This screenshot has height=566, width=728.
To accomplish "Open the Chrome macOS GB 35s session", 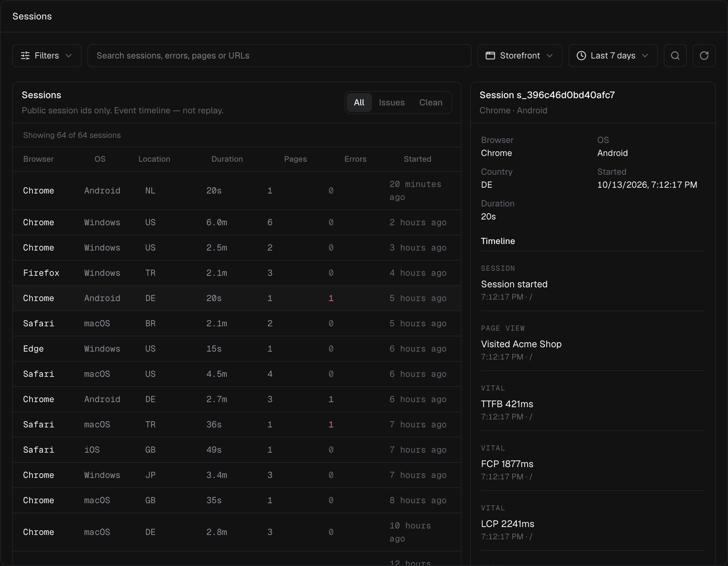I will (x=237, y=500).
